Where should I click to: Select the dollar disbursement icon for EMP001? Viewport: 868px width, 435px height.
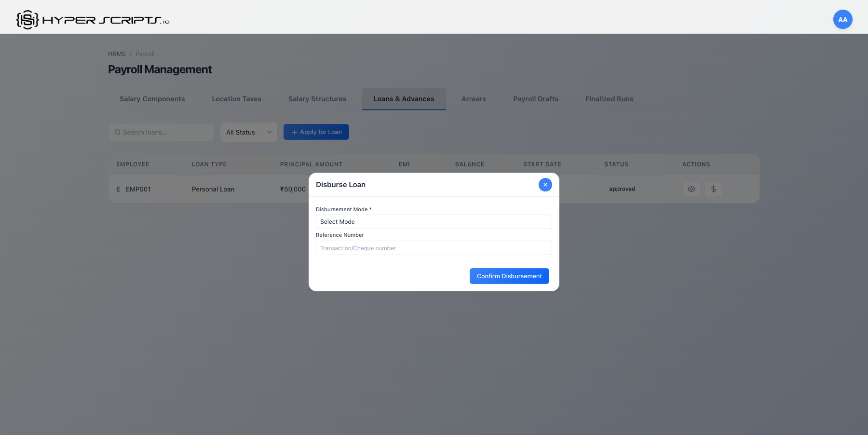[x=714, y=189]
